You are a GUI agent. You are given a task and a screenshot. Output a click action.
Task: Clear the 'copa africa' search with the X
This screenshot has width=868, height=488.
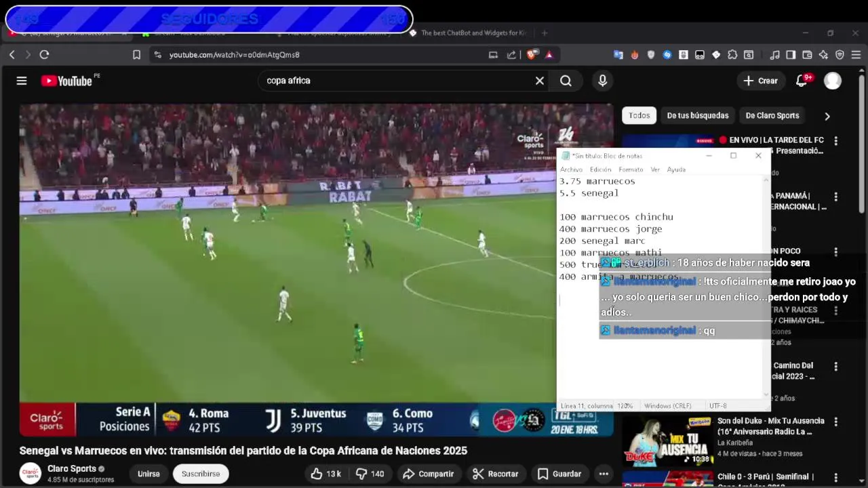pos(540,81)
